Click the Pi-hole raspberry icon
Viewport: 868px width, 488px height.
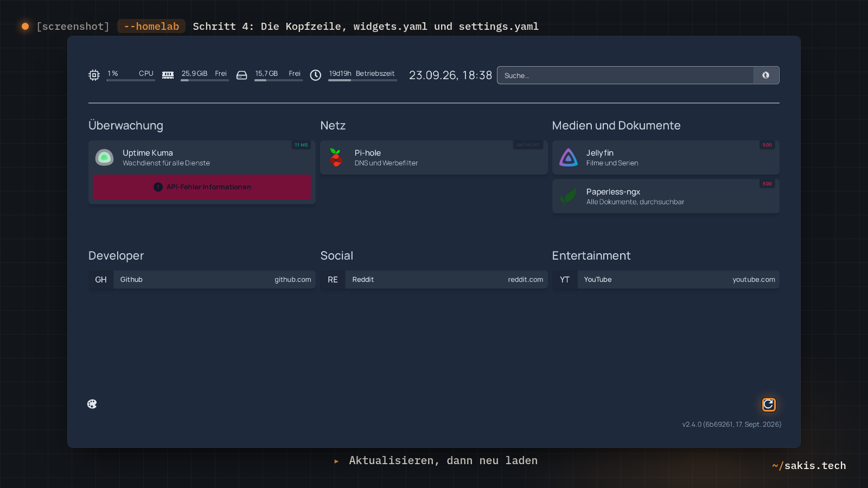[336, 158]
